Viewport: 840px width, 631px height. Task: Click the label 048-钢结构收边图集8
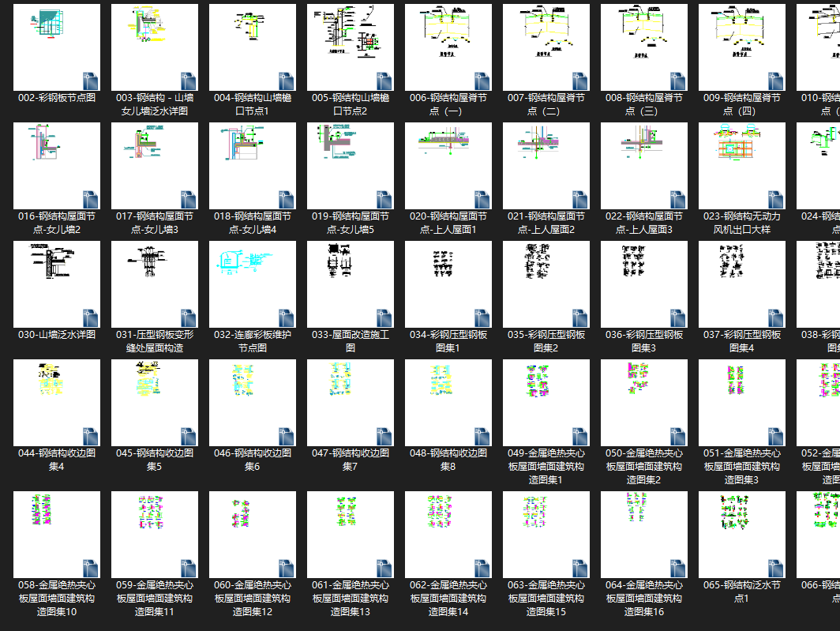pos(448,460)
